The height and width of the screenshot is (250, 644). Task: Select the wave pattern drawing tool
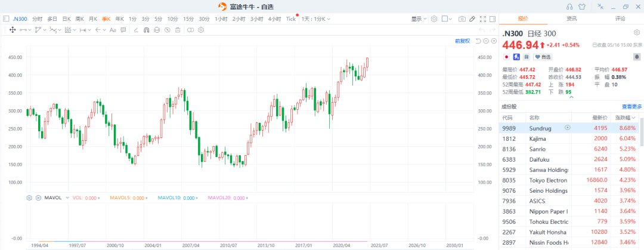click(x=53, y=30)
